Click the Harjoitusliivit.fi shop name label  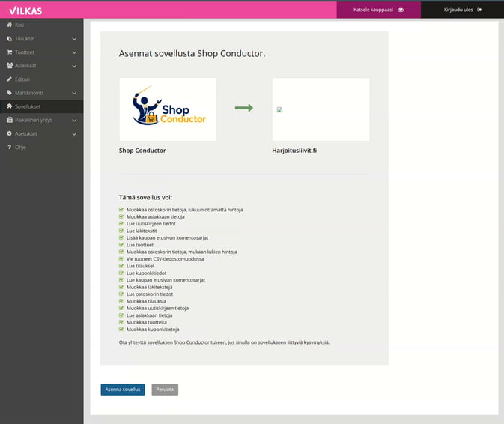pyautogui.click(x=294, y=151)
